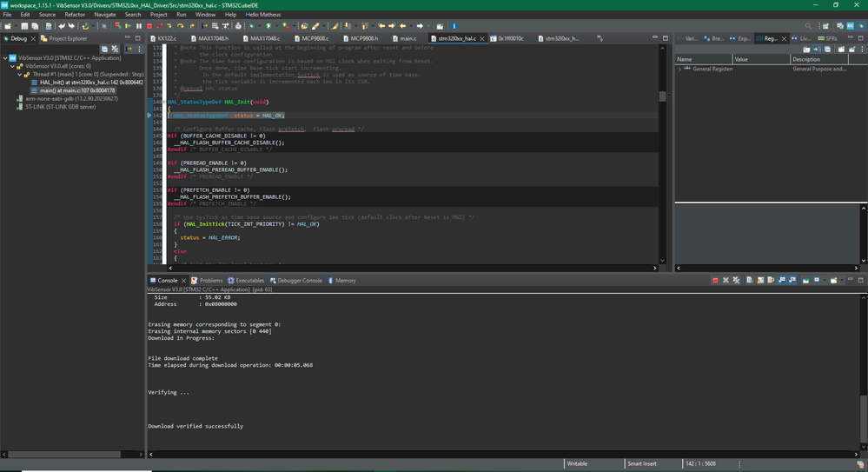Toggle highlighted arrow icon in Registers toolbar
The height and width of the screenshot is (472, 868).
[817, 50]
